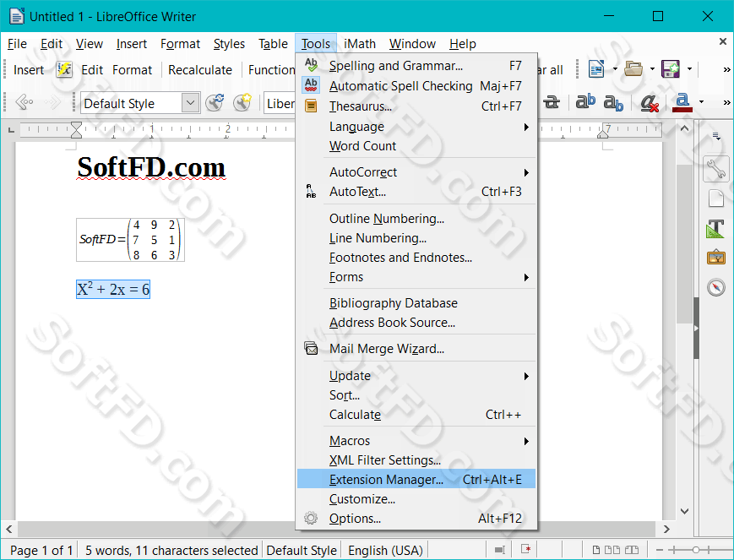Click the AutoText menu icon
This screenshot has width=734, height=560.
[311, 192]
